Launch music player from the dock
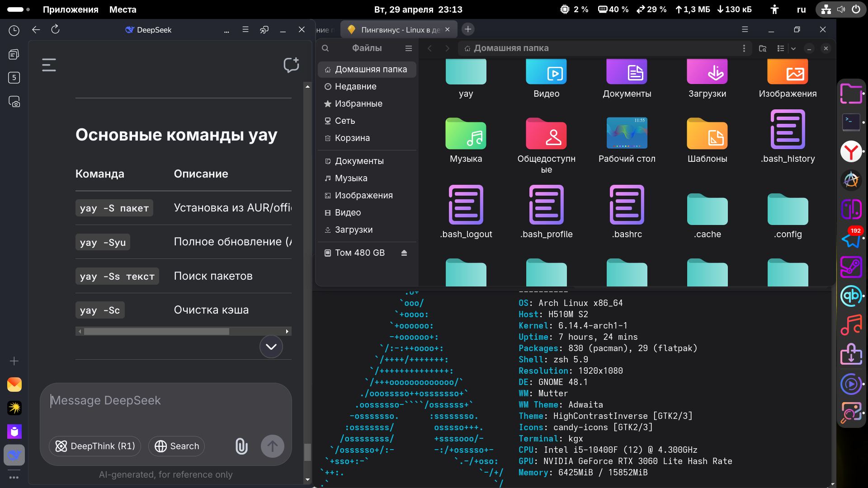Viewport: 868px width, 488px height. click(x=851, y=325)
